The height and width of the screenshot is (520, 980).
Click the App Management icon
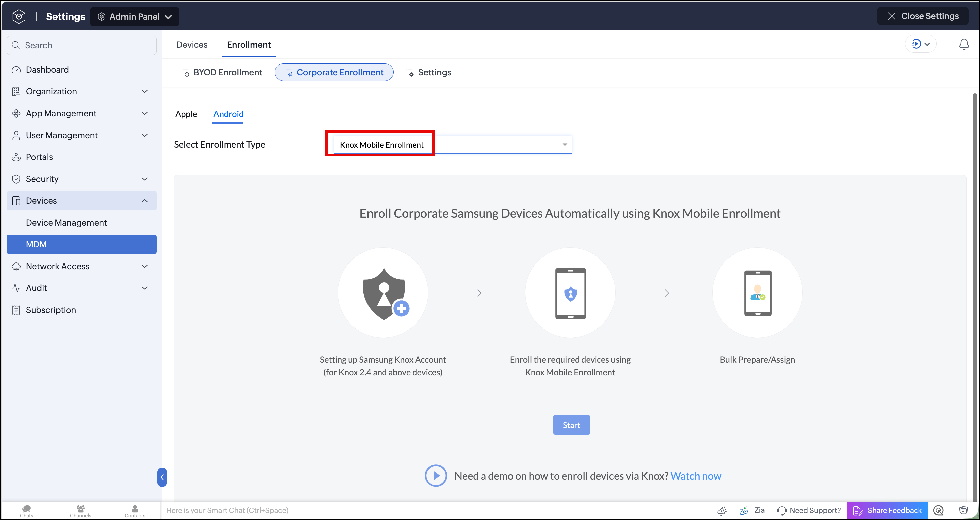[x=16, y=114]
